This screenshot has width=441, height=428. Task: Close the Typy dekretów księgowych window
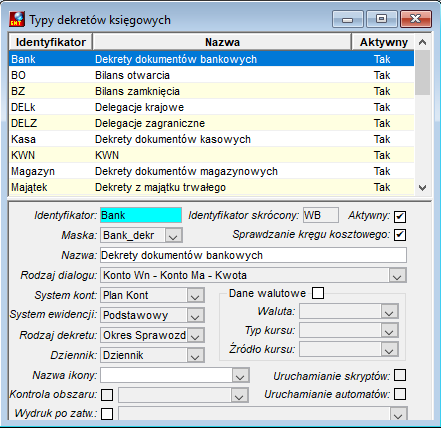click(416, 19)
